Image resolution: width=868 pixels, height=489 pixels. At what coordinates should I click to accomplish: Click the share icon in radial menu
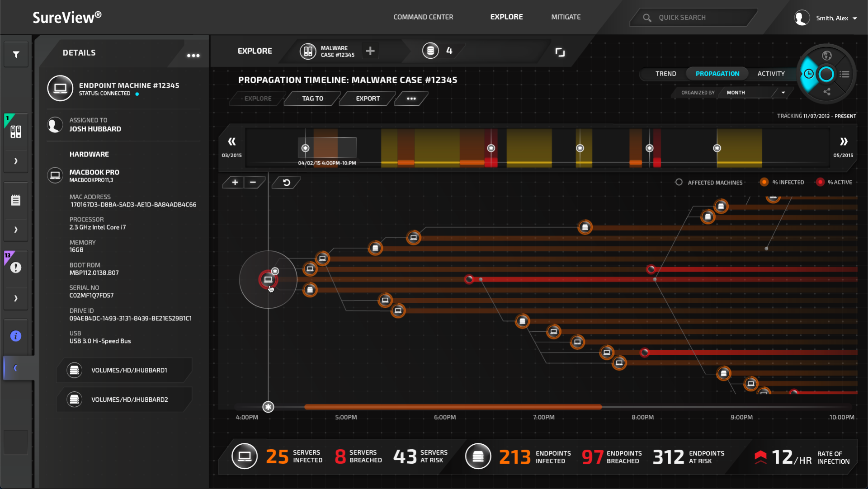(x=827, y=92)
